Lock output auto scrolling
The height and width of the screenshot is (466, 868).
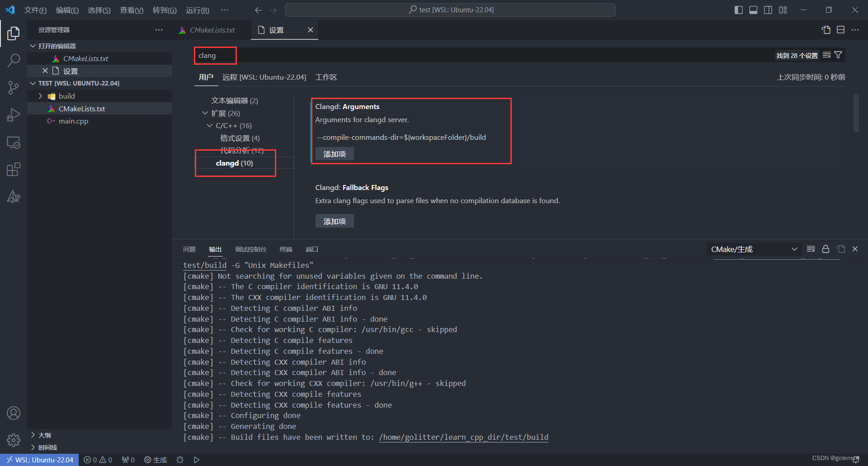(826, 249)
